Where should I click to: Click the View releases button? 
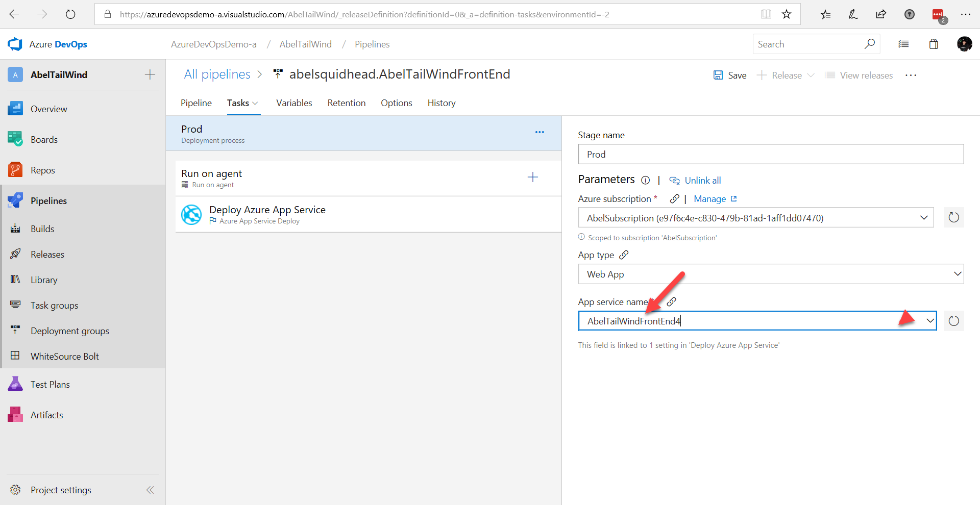point(859,75)
